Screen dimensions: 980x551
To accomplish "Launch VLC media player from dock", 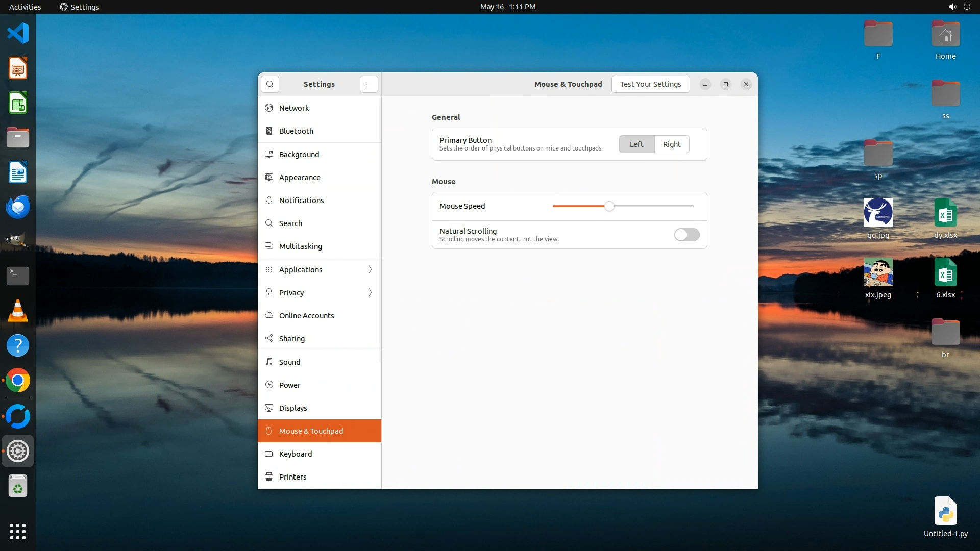I will (18, 311).
